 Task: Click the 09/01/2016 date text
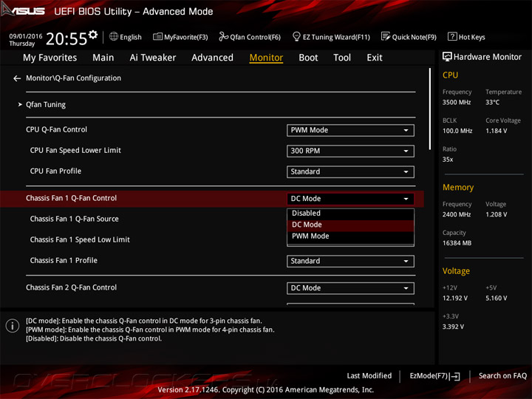(26, 36)
